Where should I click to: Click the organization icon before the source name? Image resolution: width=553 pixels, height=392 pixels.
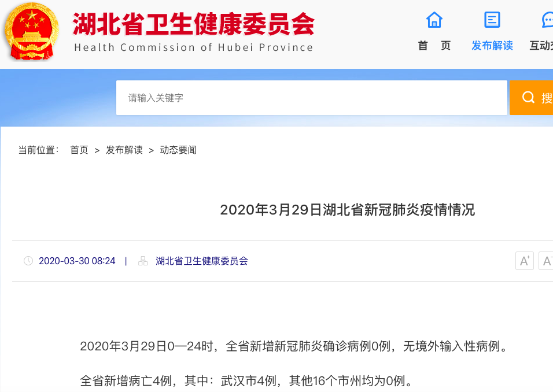coord(143,261)
